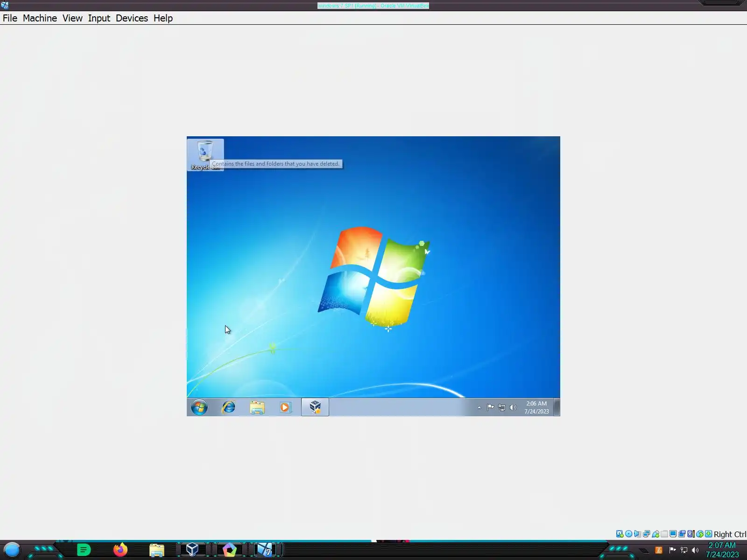This screenshot has width=747, height=560.
Task: Click the CPU virtualization status icon
Action: click(691, 534)
